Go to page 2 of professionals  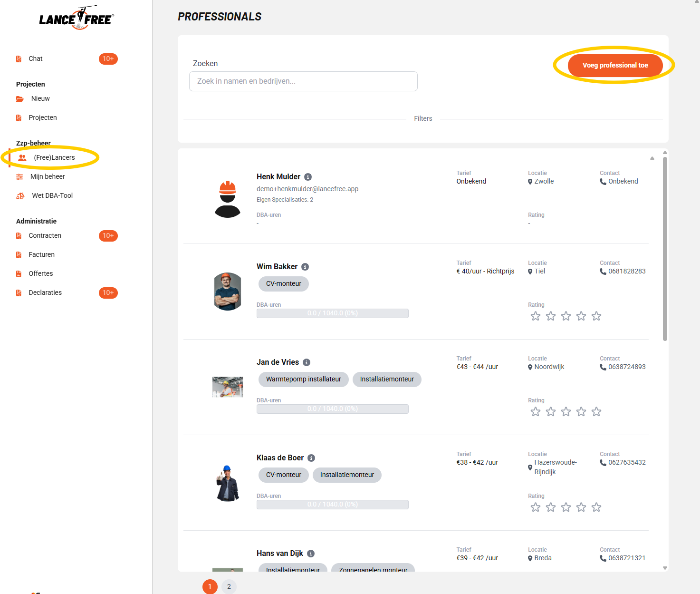pyautogui.click(x=229, y=586)
